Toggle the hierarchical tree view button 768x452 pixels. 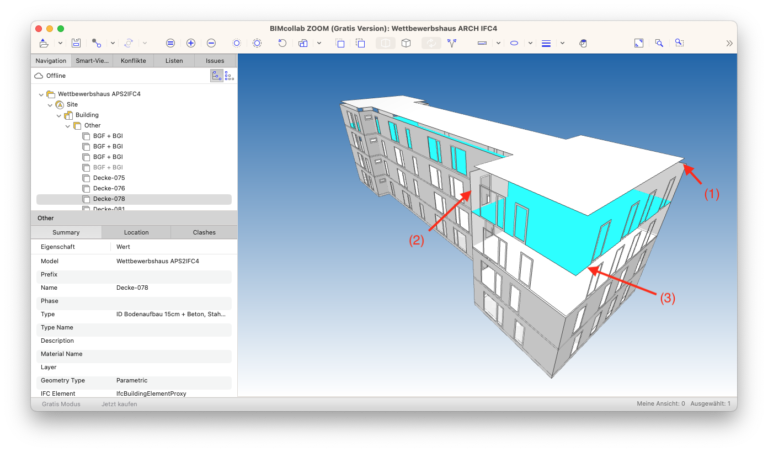click(215, 75)
